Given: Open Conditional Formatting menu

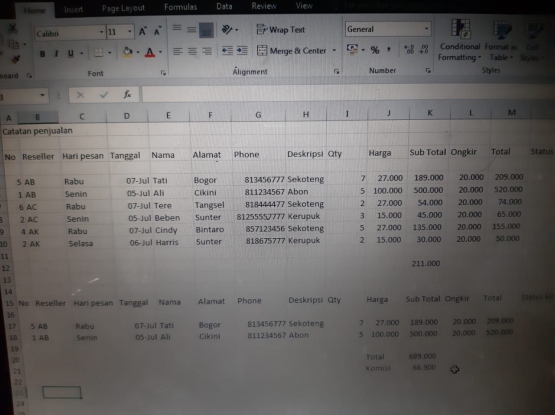Looking at the screenshot, I should pos(460,40).
